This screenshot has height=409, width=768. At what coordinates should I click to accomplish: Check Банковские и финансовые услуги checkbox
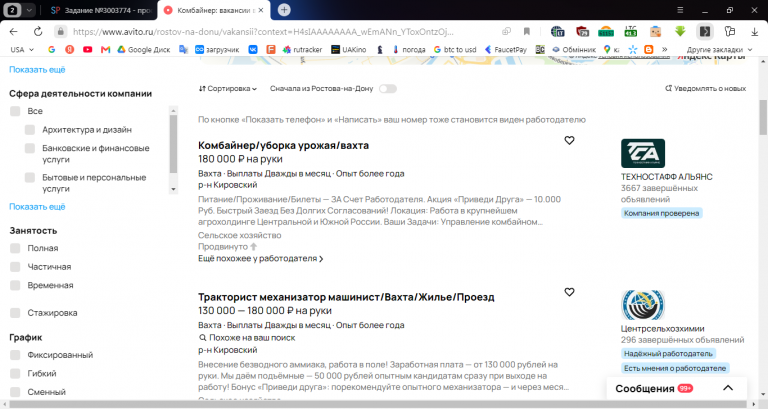pyautogui.click(x=30, y=148)
